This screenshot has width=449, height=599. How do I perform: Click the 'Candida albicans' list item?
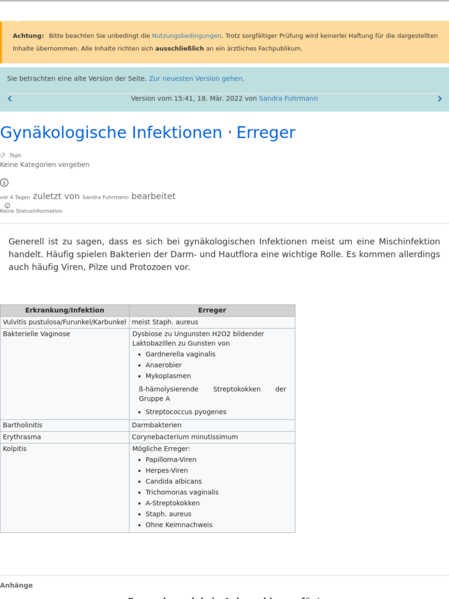(x=173, y=481)
